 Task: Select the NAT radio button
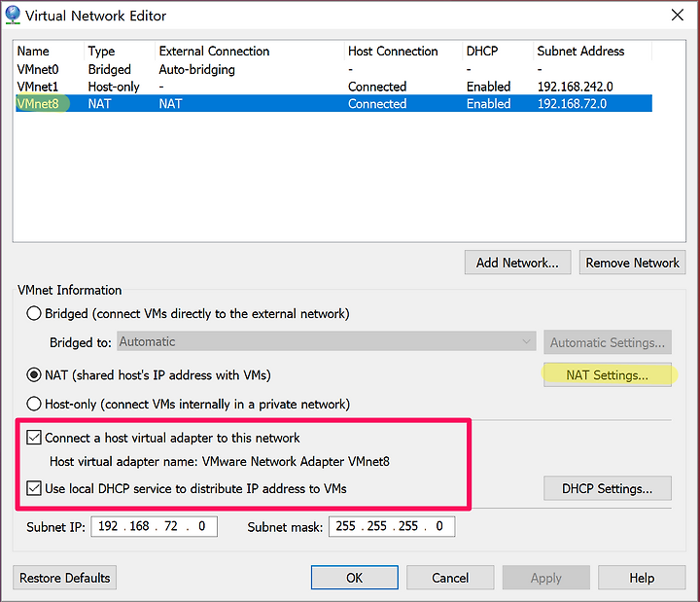point(34,374)
